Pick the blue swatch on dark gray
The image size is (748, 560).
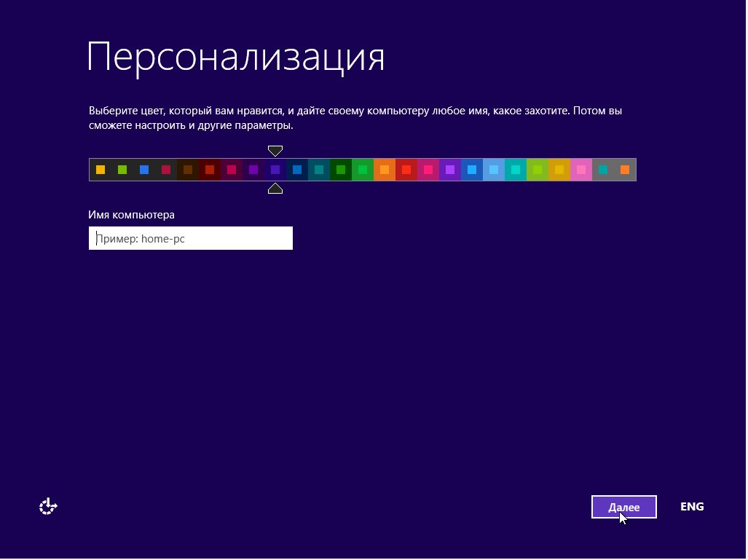(x=144, y=170)
